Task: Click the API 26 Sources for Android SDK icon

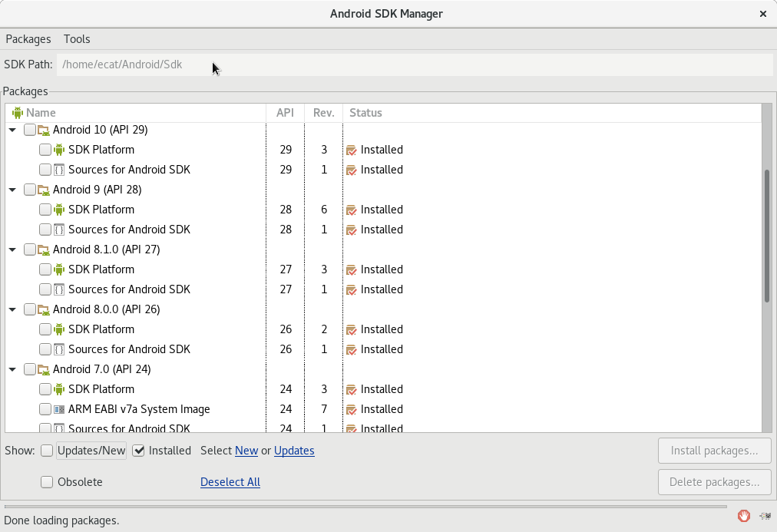Action: (x=59, y=350)
